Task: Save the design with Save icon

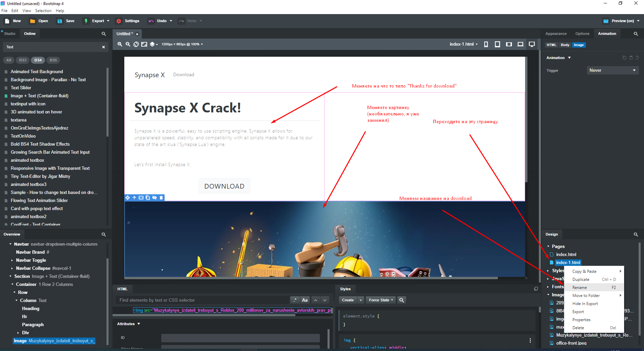Action: (60, 21)
